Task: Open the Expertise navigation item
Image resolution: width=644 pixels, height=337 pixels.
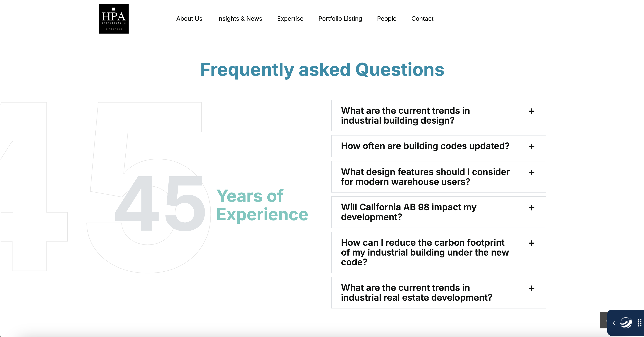Action: 290,19
